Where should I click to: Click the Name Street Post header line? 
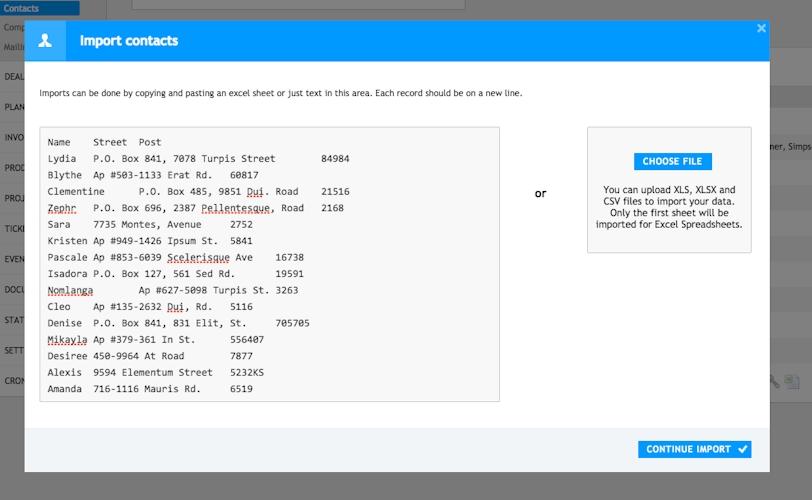[104, 142]
